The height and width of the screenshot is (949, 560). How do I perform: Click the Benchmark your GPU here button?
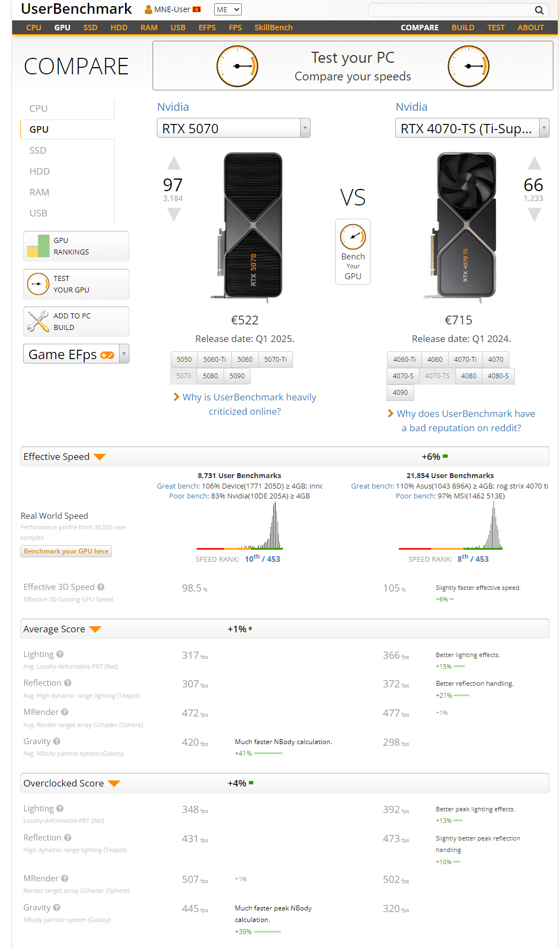coord(66,551)
